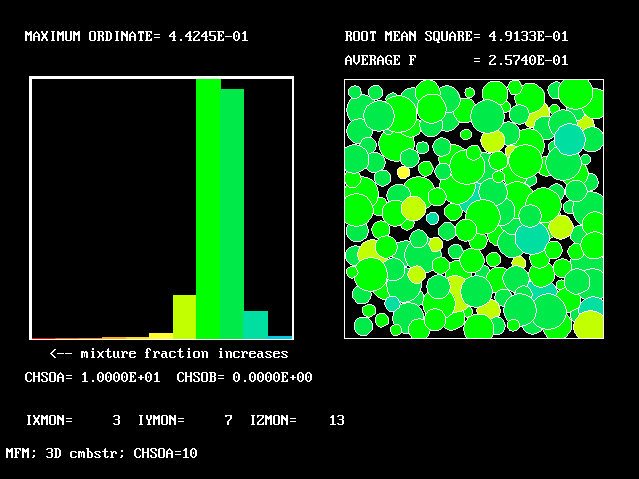The image size is (639, 479).
Task: Click the tallest bright green histogram bar
Action: (208, 208)
